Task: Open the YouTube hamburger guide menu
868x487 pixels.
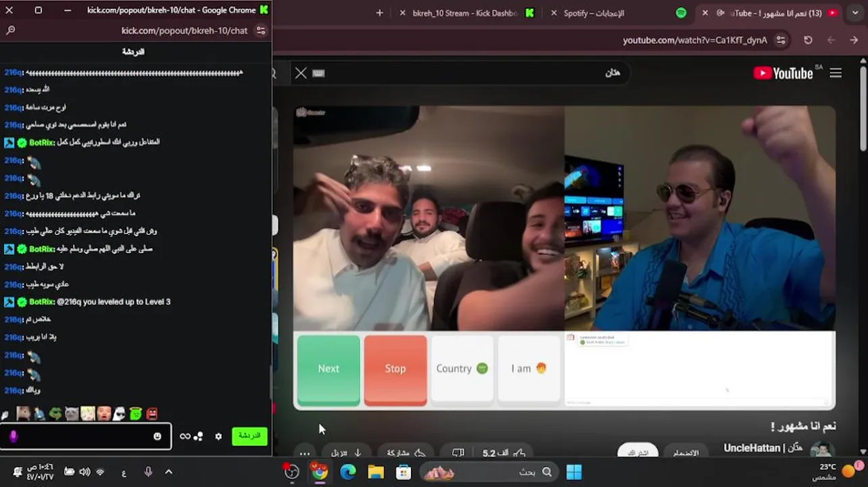Action: pos(836,73)
